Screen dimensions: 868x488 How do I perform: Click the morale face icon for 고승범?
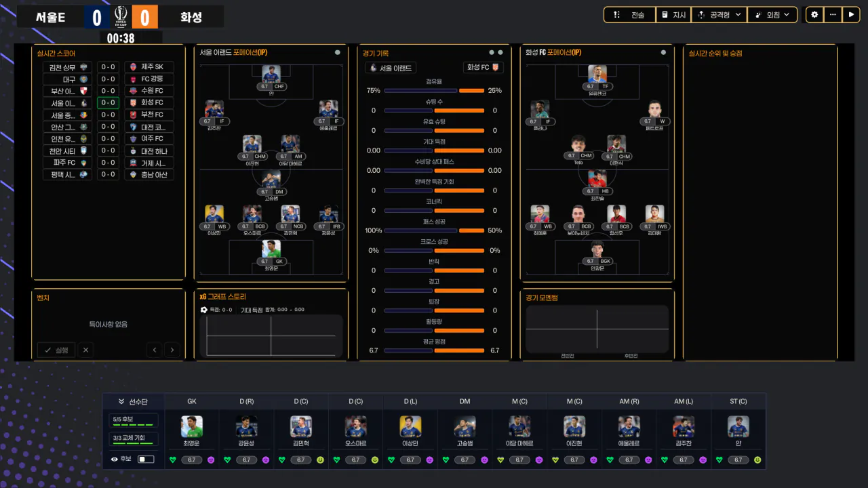484,460
